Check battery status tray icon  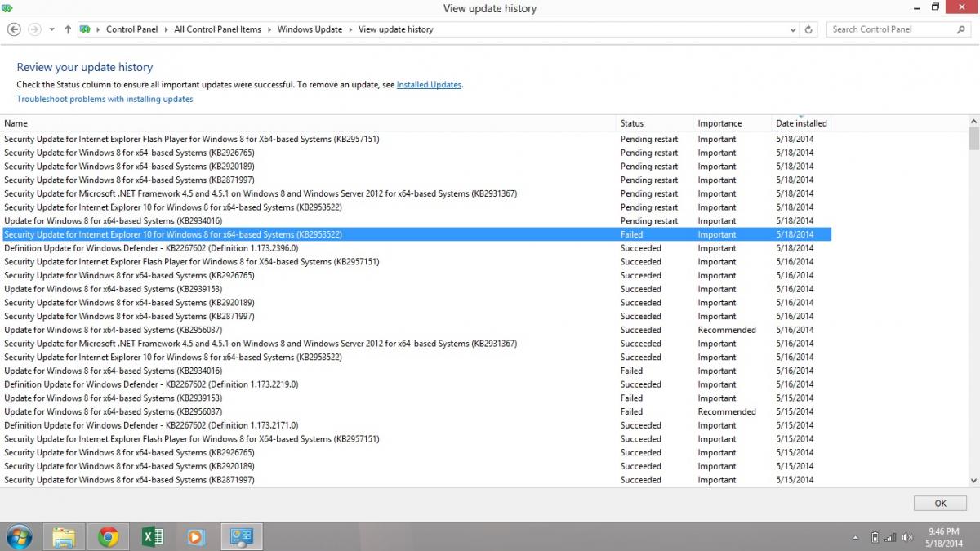click(875, 537)
